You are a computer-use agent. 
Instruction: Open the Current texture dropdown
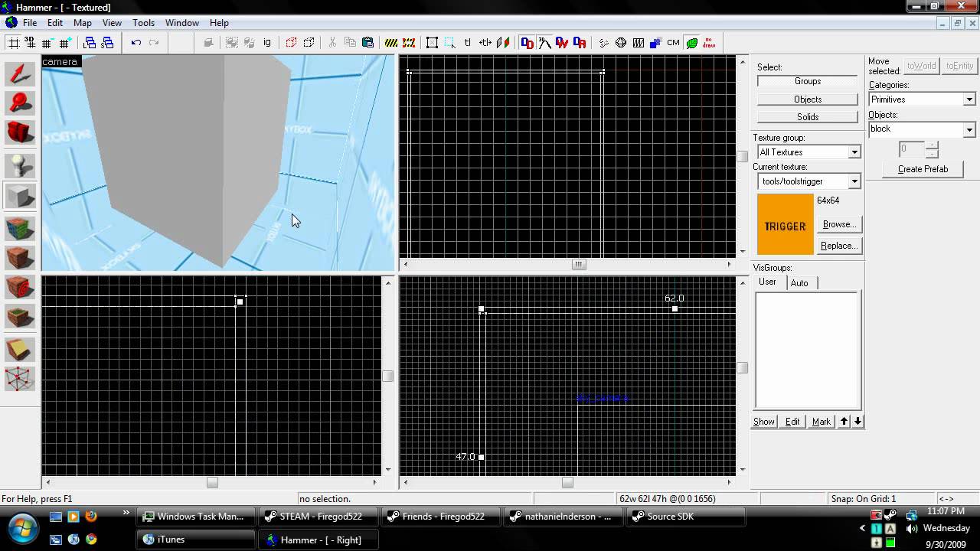[854, 181]
